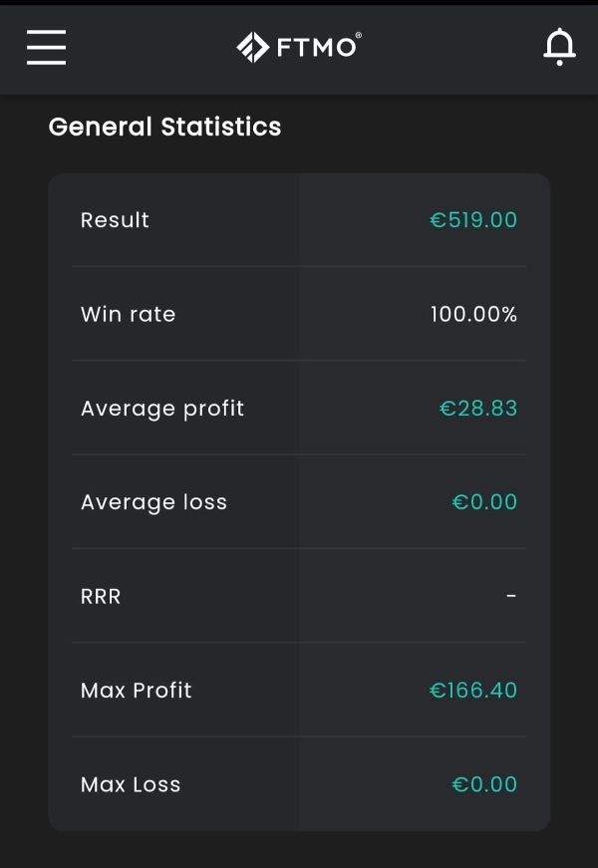Click the Win rate value 100.00%

[474, 314]
